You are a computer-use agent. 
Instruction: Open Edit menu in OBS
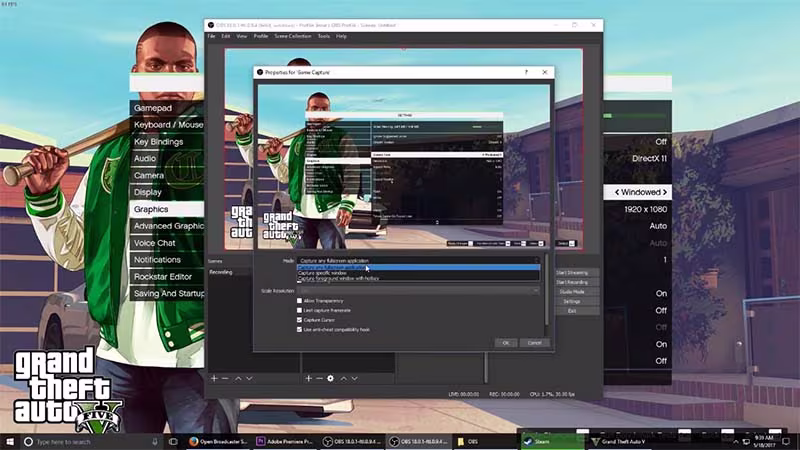pos(226,36)
